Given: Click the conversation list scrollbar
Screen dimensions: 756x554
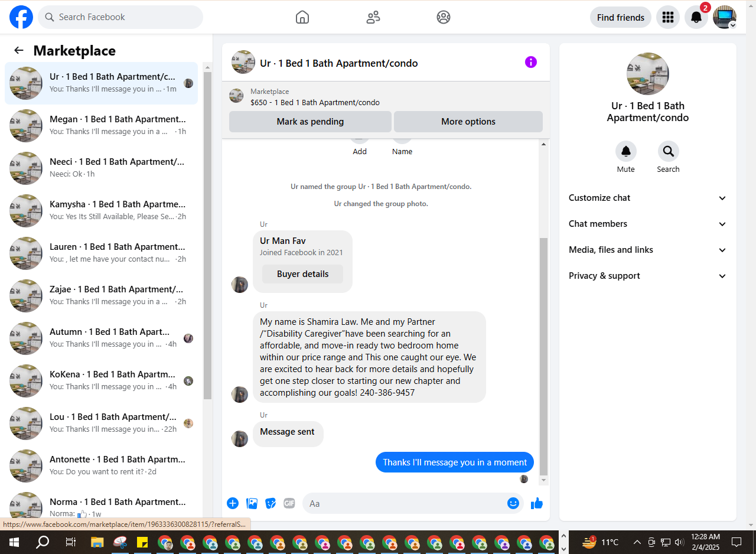Looking at the screenshot, I should [207, 236].
